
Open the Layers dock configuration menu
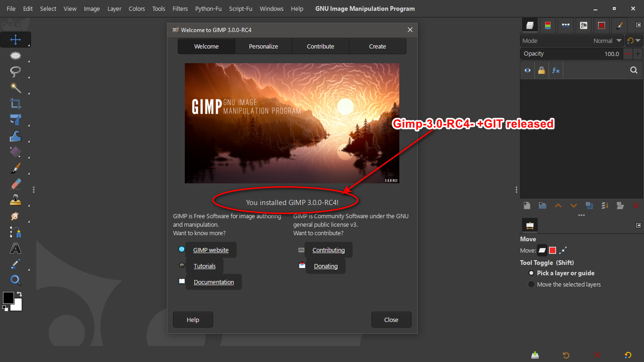tap(638, 25)
